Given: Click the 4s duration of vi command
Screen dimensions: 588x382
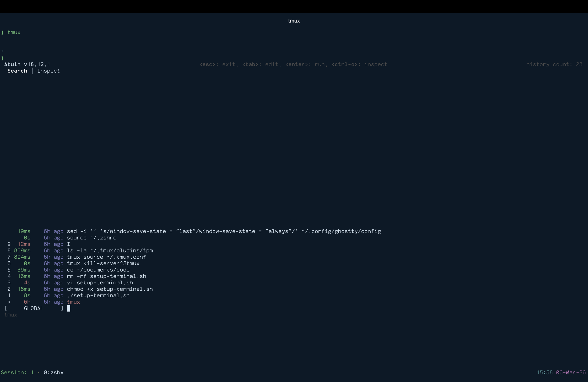Looking at the screenshot, I should click(27, 283).
